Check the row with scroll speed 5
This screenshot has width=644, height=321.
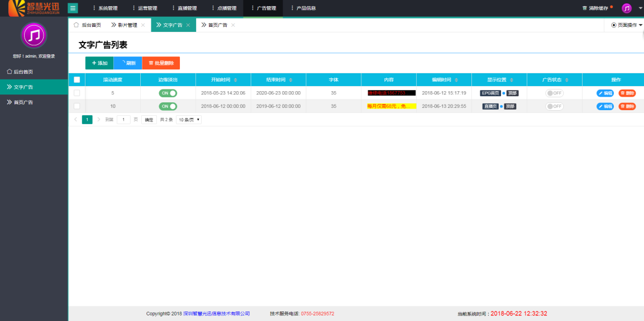click(x=77, y=93)
